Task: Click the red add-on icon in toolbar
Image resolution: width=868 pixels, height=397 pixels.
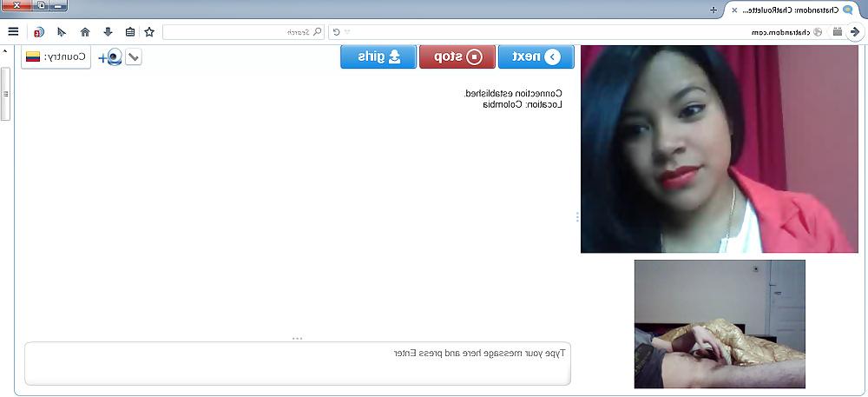Action: [38, 32]
